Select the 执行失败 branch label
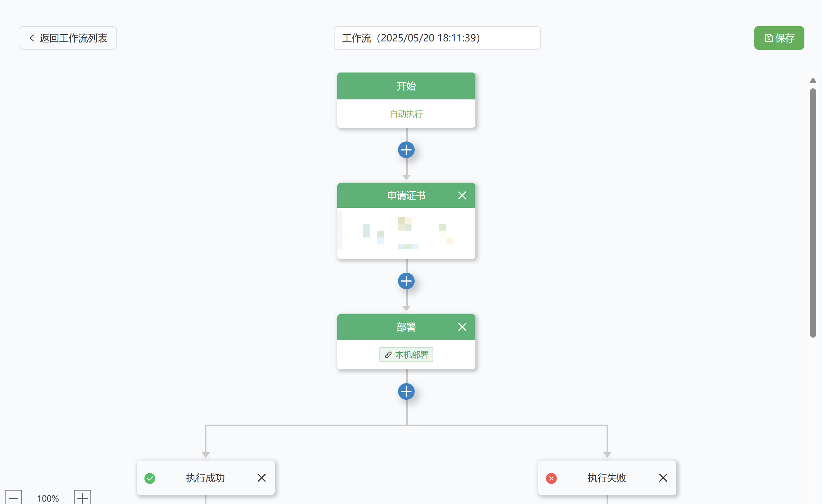The width and height of the screenshot is (822, 504). point(607,478)
